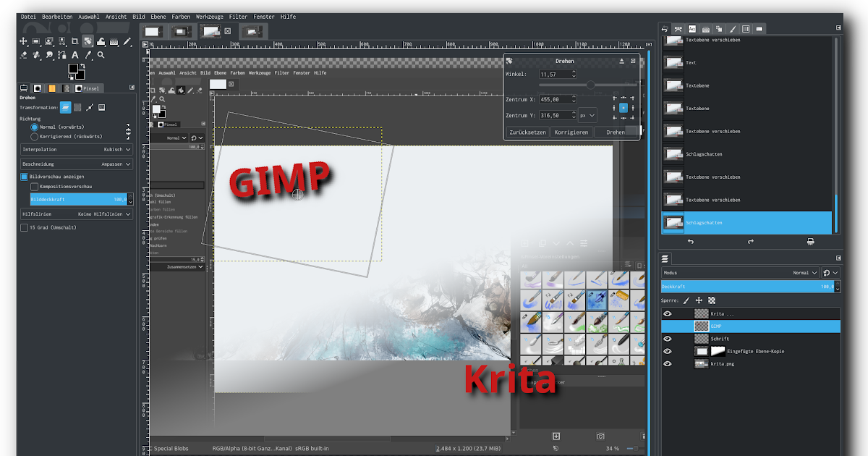Select the Zoom magnifier tool
Viewport: 868px width, 456px height.
tap(101, 55)
